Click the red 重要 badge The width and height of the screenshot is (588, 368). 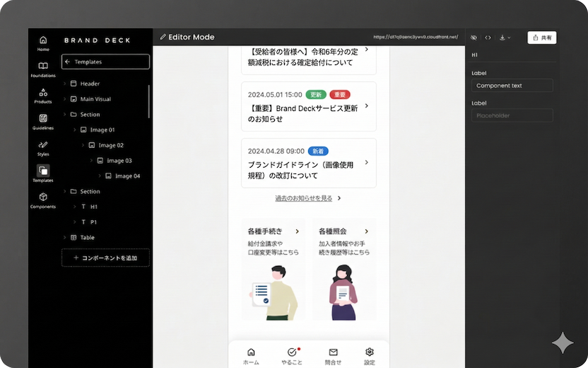(340, 94)
